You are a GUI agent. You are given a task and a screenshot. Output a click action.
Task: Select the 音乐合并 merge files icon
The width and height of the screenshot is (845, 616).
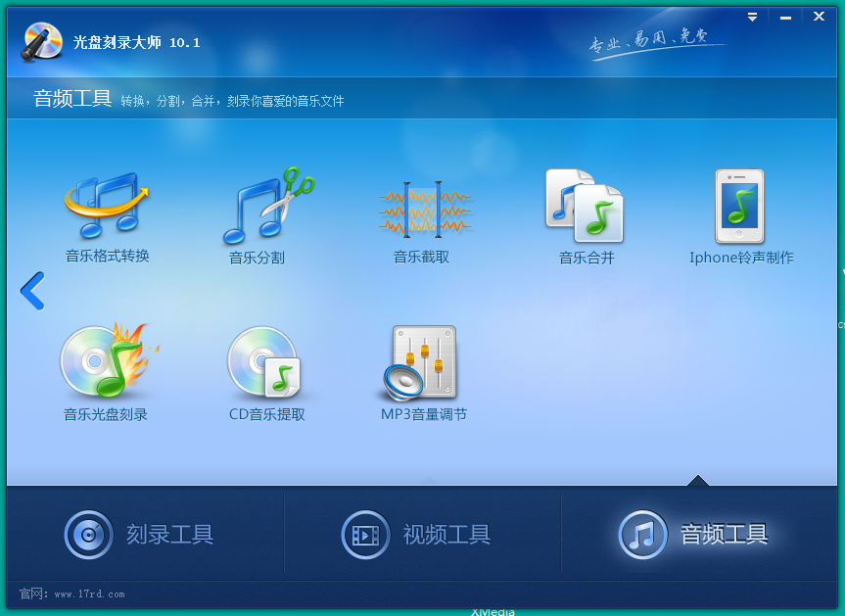pos(585,206)
